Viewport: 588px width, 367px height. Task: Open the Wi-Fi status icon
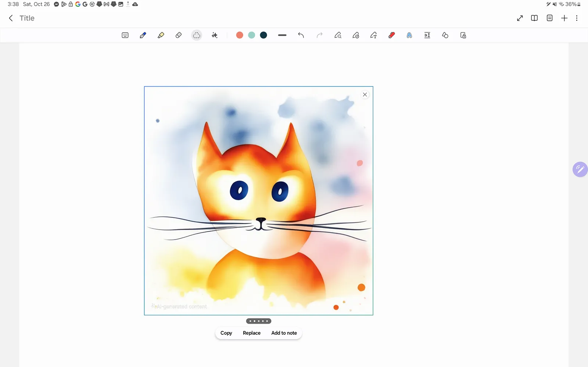(x=561, y=4)
